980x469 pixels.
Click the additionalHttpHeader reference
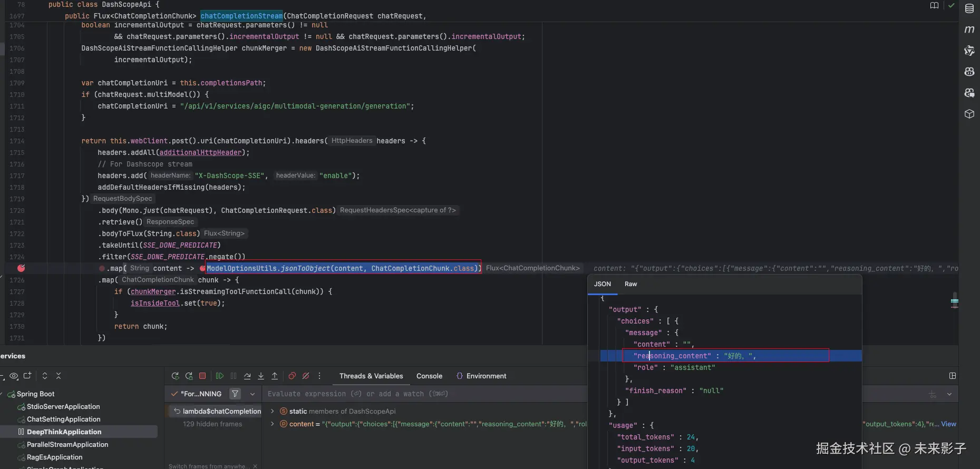200,152
